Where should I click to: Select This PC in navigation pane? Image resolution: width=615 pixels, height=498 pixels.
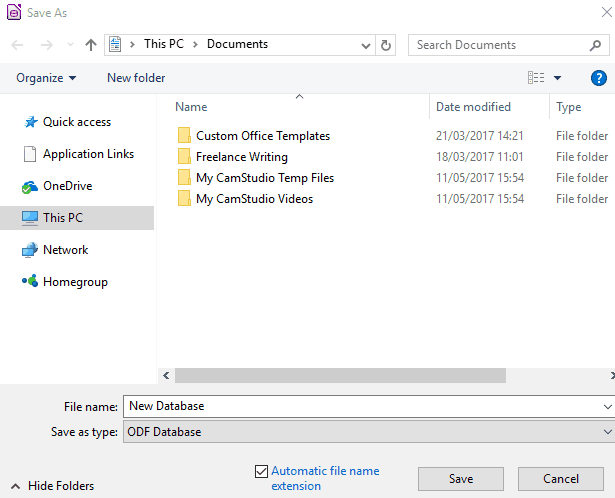coord(77,218)
